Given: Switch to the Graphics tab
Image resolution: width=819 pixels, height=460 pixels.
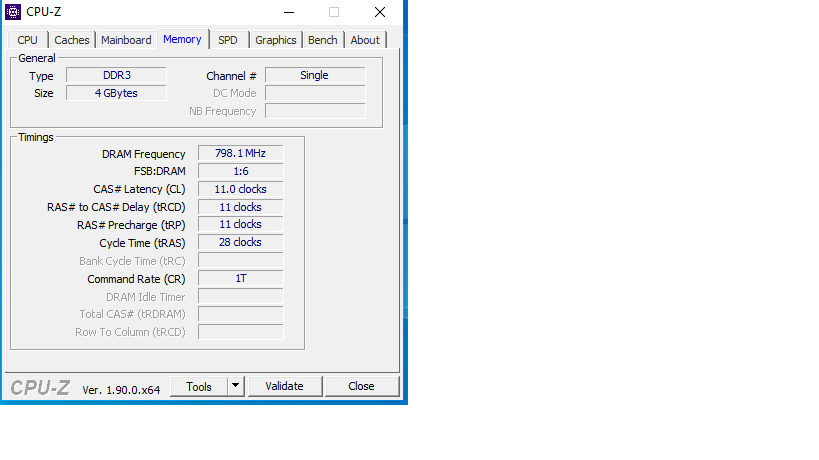Looking at the screenshot, I should [275, 40].
